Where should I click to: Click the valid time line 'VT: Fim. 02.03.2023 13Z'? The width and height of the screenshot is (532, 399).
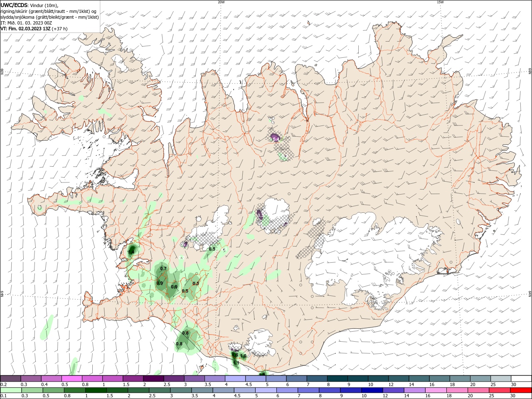pyautogui.click(x=25, y=29)
